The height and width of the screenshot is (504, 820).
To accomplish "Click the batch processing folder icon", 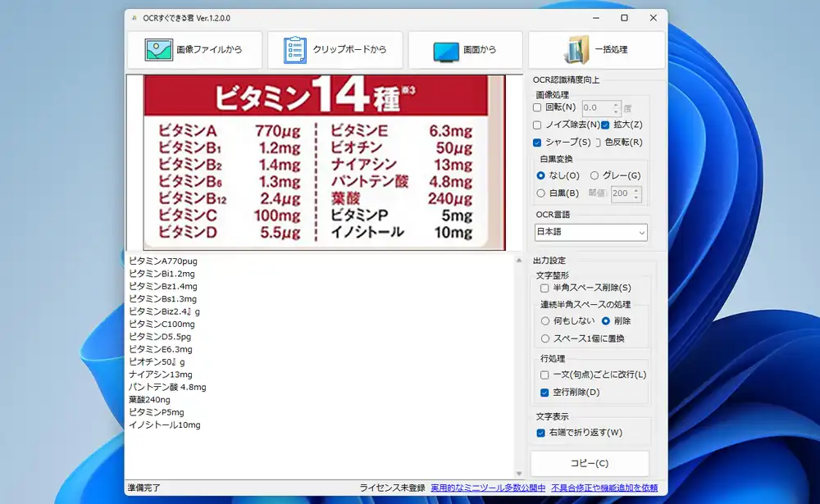I will pos(577,50).
